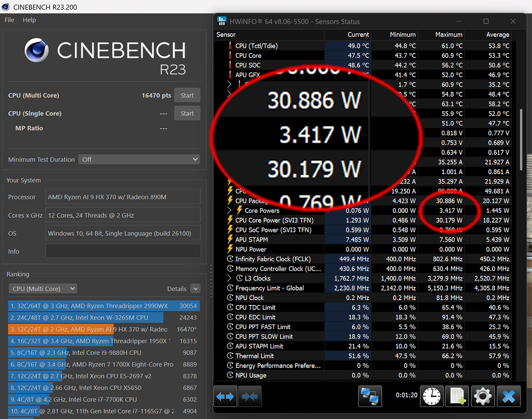This screenshot has height=419, width=532.
Task: Select the Threadripper 1950X ranking row
Action: click(104, 341)
